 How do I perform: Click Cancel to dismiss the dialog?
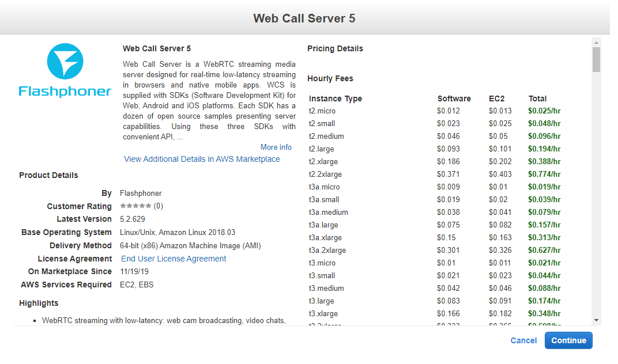523,340
